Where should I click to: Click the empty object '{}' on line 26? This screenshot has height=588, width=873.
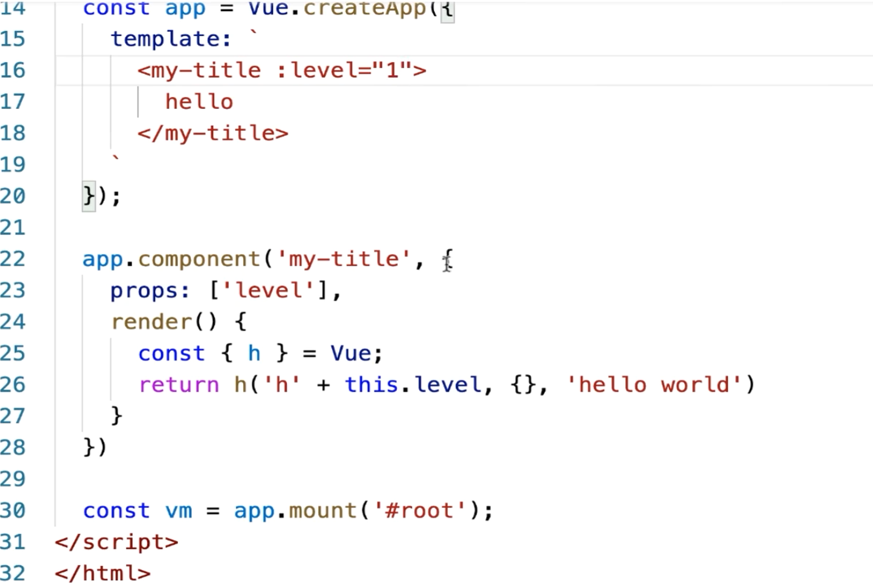tap(524, 385)
